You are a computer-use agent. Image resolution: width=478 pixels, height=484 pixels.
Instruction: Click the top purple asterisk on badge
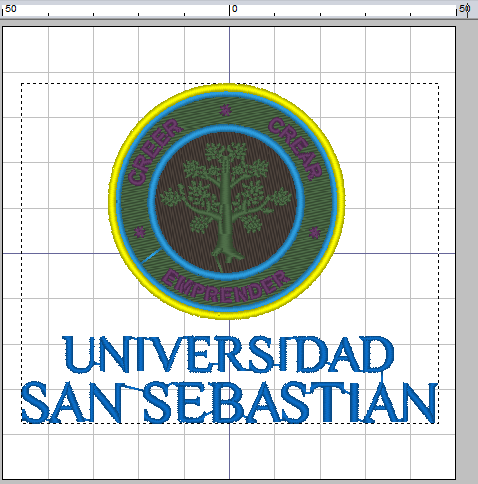click(x=226, y=110)
